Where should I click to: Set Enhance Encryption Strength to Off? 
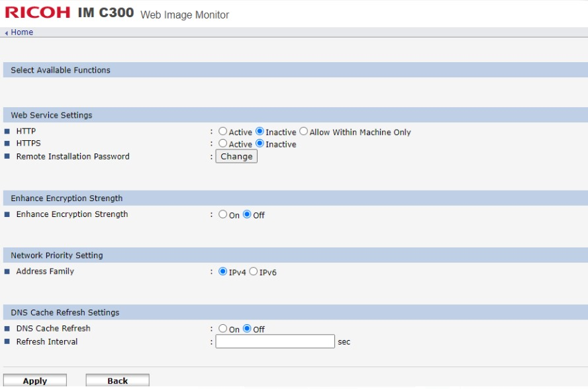(x=247, y=214)
